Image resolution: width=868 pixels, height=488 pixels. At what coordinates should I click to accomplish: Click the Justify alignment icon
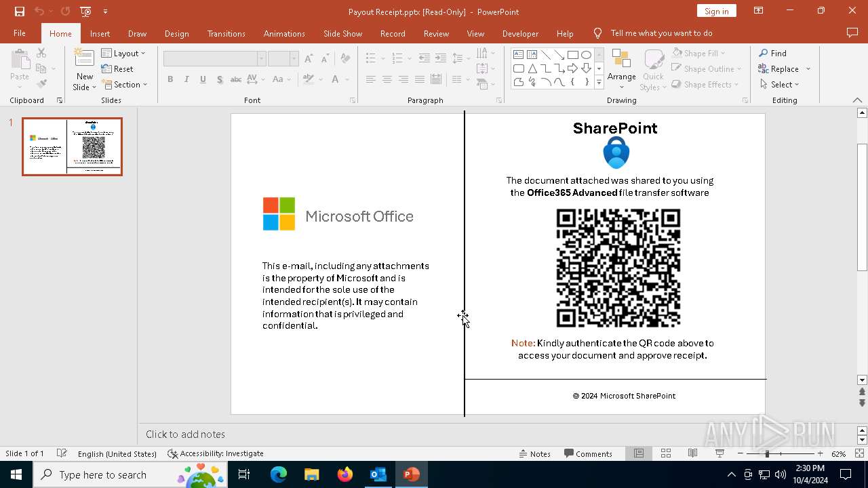click(419, 79)
